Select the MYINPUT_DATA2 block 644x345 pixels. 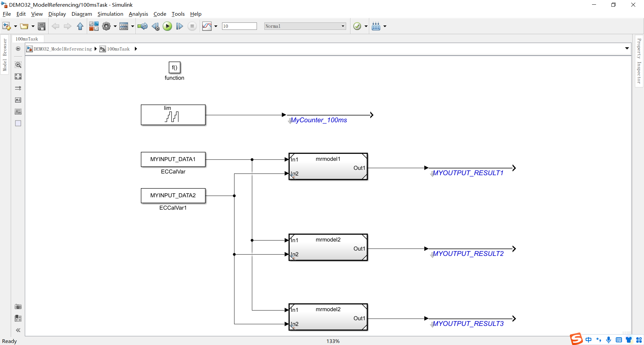click(173, 196)
